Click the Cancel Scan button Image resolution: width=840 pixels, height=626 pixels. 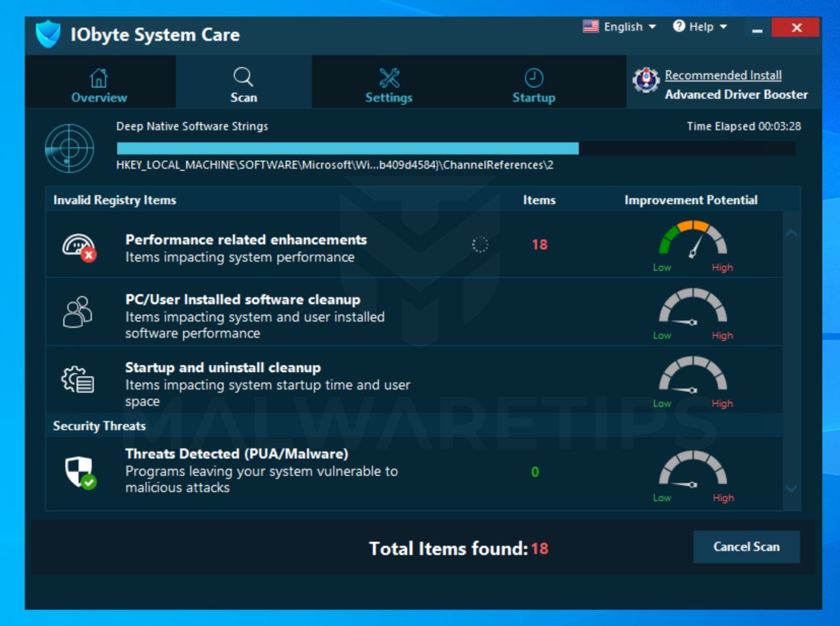[x=746, y=547]
